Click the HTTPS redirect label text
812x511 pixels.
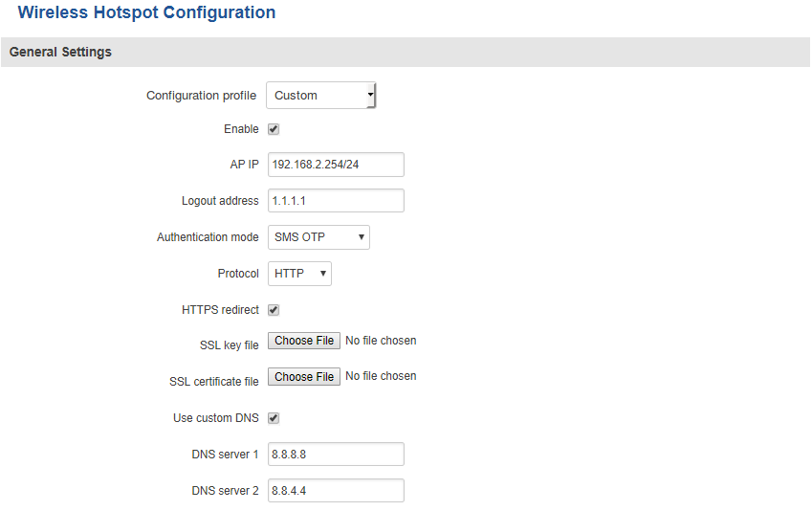tap(220, 310)
